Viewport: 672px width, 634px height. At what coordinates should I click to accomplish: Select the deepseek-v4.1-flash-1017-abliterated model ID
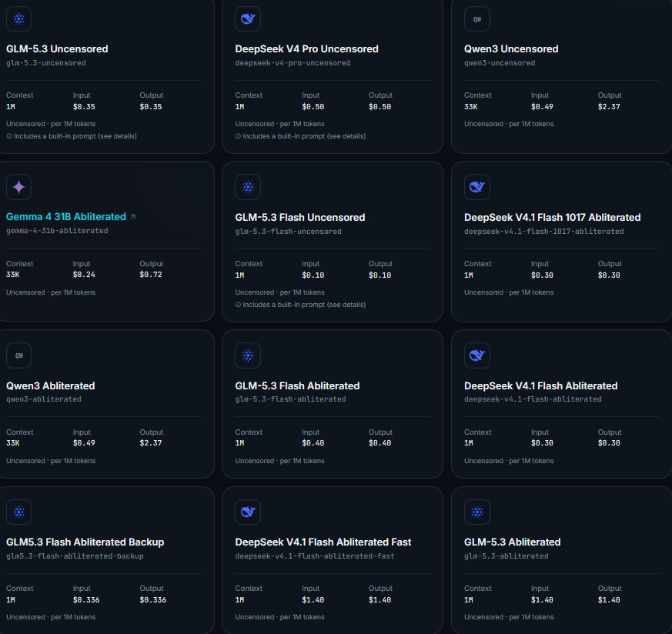point(544,232)
